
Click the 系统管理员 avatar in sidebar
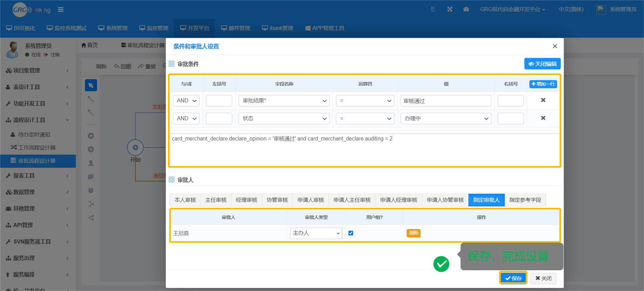pos(13,50)
